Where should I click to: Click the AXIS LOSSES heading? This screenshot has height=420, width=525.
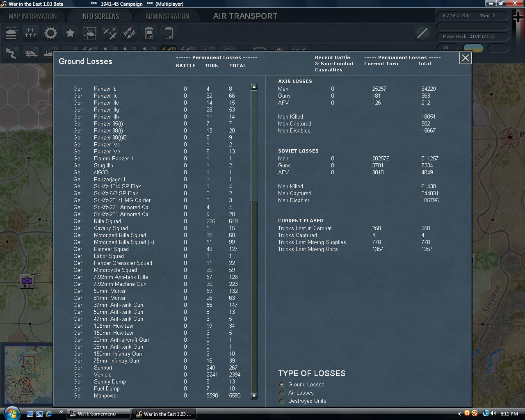pyautogui.click(x=295, y=81)
